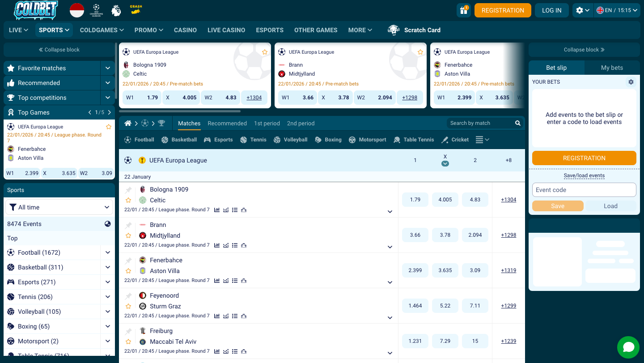Star the Feyenoord vs Sturm Graz row
Screen dimensions: 644x363
click(128, 306)
